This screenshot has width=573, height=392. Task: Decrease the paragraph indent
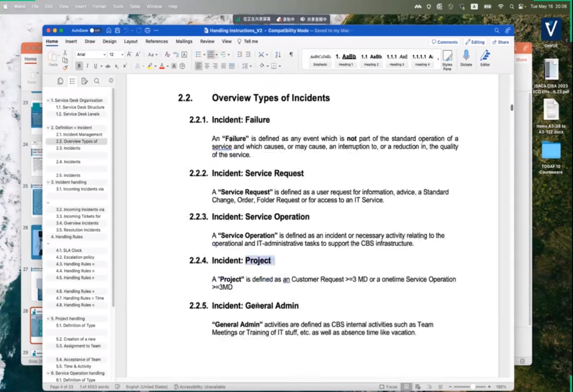point(239,54)
